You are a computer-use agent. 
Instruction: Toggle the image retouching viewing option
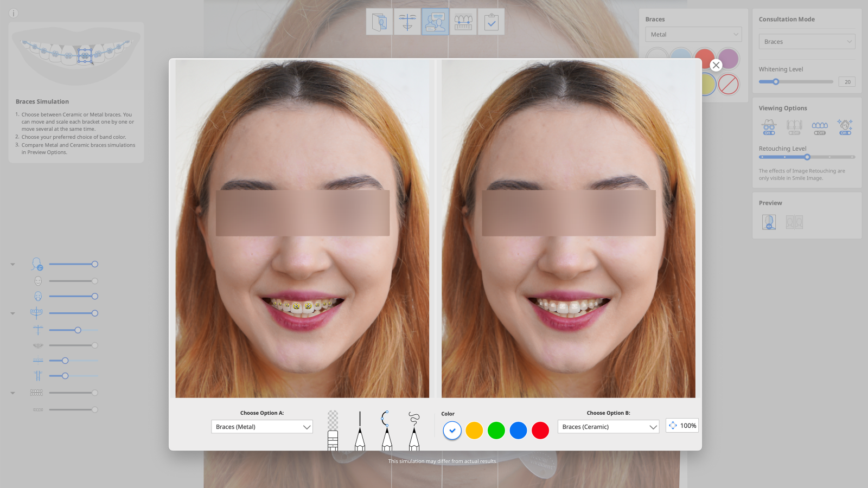[x=845, y=127]
